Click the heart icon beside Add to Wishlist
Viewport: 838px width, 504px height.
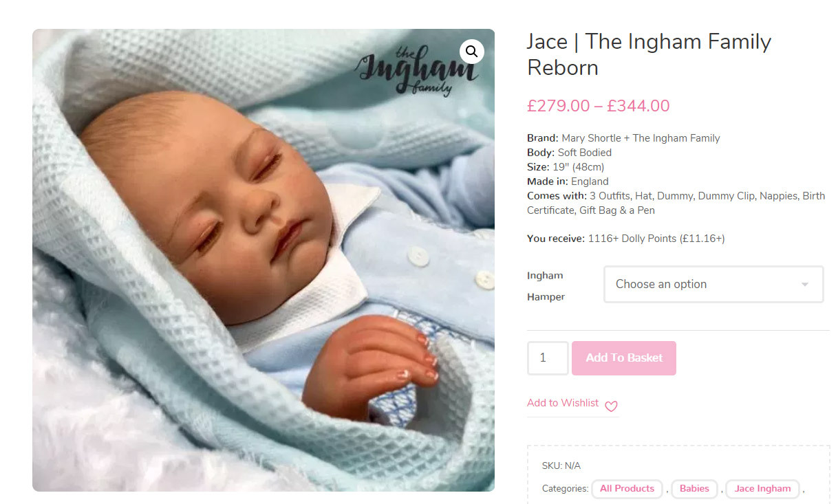(x=611, y=406)
